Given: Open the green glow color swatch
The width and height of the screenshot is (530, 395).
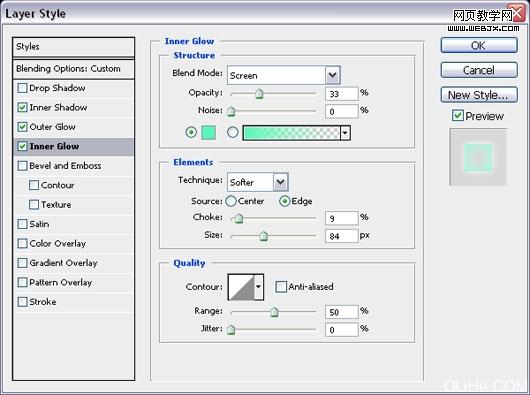Looking at the screenshot, I should [209, 132].
